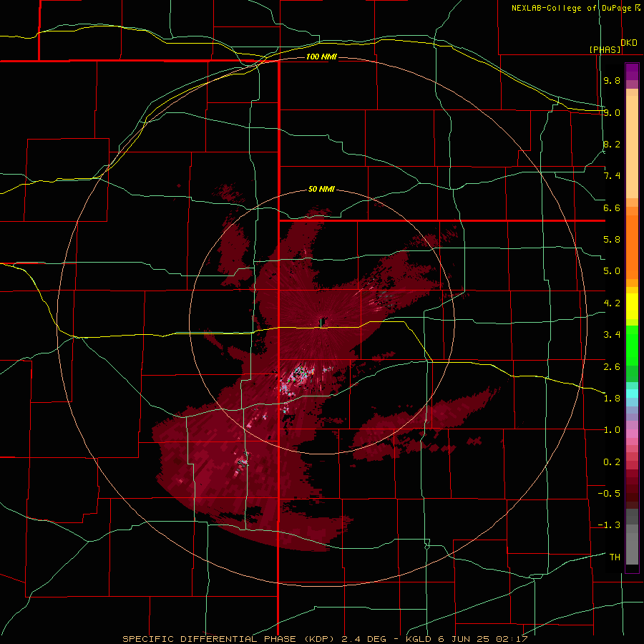Click the [PHAS] legend heading

point(605,49)
